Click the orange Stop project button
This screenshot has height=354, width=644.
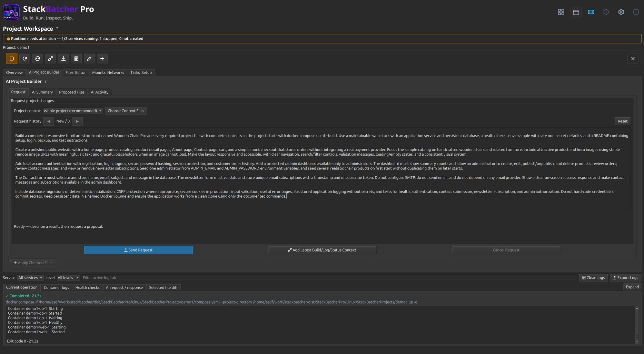point(12,59)
